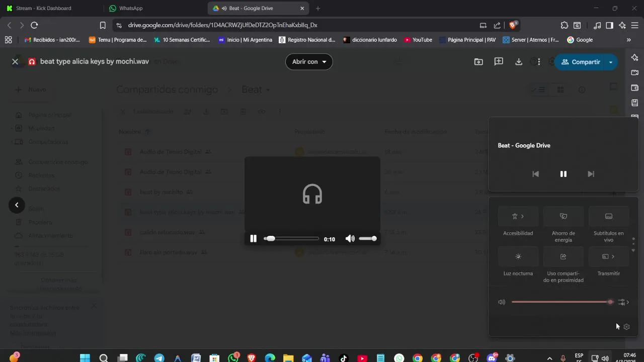Viewport: 644px width, 362px height.
Task: Open the Brave playlist music note icon
Action: click(597, 25)
